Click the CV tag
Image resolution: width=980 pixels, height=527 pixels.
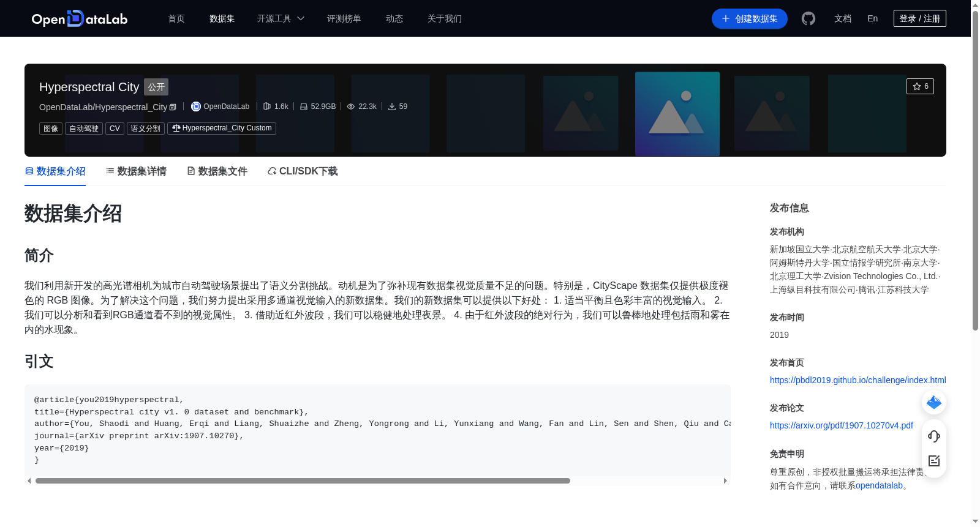click(115, 129)
